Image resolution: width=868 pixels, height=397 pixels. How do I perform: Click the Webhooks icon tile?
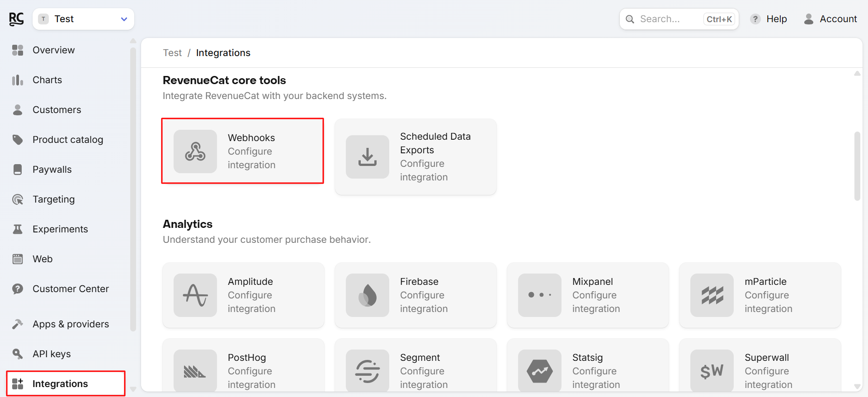pos(195,151)
